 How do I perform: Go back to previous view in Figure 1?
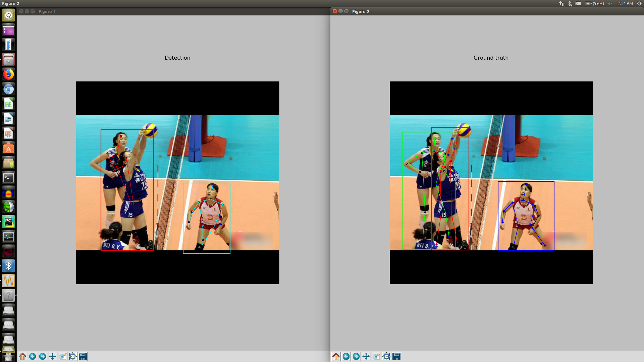click(x=33, y=356)
